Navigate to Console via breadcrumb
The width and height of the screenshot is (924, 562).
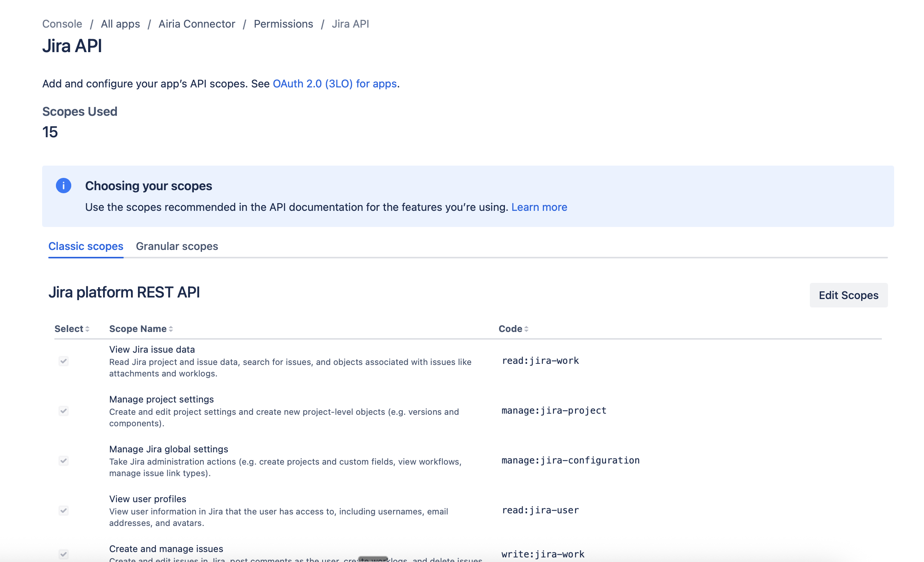click(62, 24)
